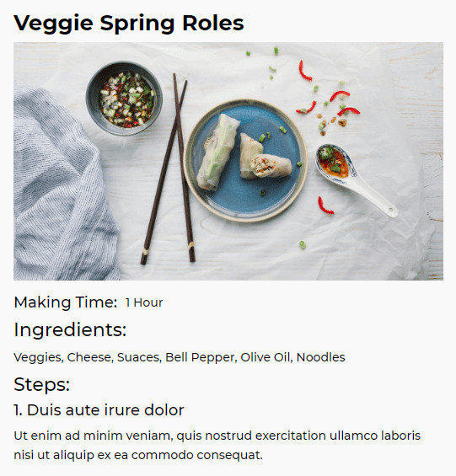456x476 pixels.
Task: Click the Ingredients heading
Action: [x=70, y=329]
